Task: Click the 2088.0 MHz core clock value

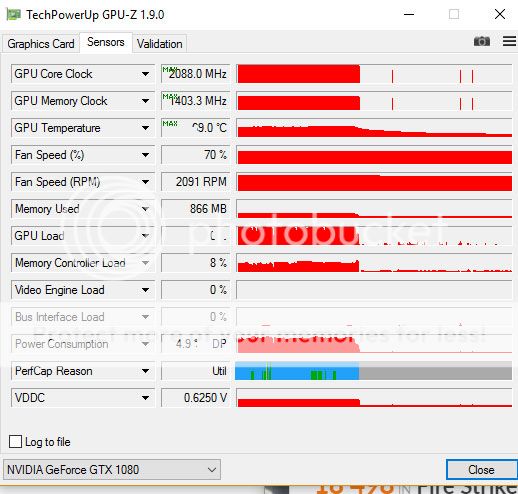Action: [x=196, y=74]
